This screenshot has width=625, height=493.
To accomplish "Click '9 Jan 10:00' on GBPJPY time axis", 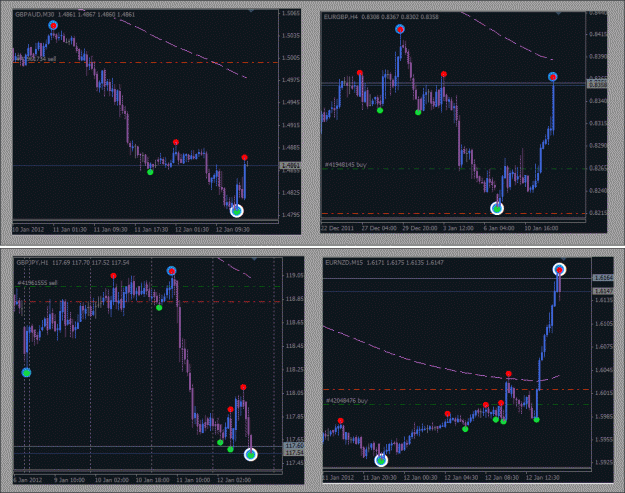I will pyautogui.click(x=69, y=480).
